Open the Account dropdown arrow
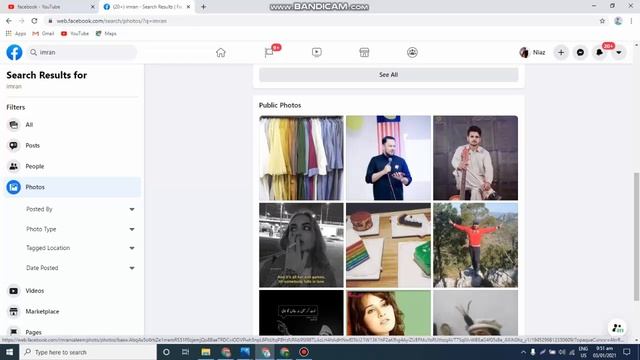Viewport: 640px width, 360px height. coord(619,52)
